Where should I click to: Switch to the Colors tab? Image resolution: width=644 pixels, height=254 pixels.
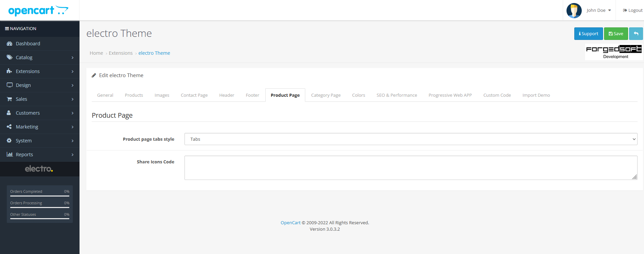[359, 95]
